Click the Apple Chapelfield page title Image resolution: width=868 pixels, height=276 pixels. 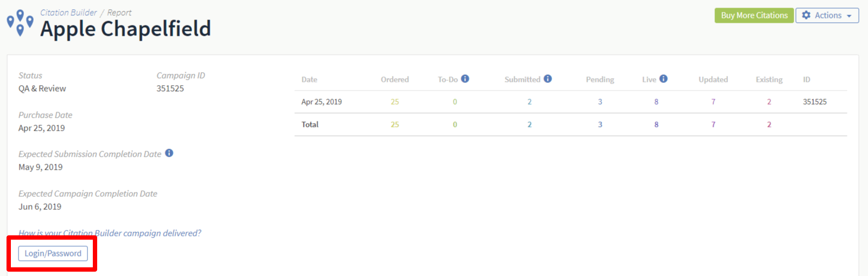tap(125, 29)
